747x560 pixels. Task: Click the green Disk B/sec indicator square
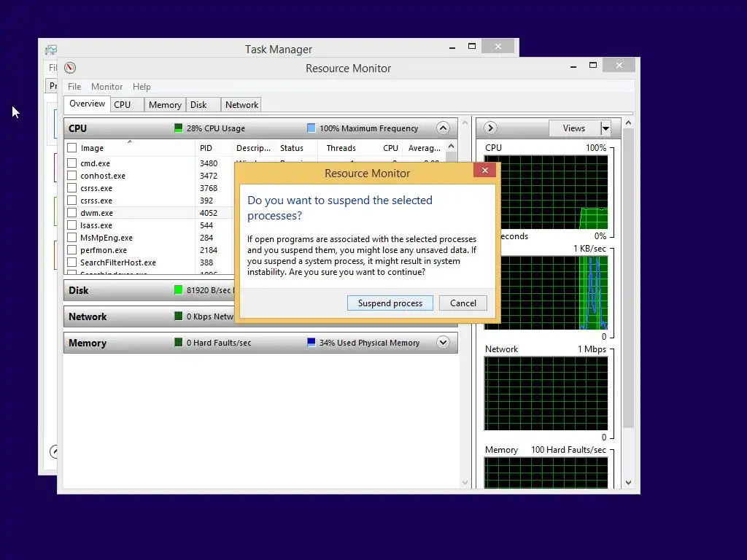pyautogui.click(x=178, y=290)
